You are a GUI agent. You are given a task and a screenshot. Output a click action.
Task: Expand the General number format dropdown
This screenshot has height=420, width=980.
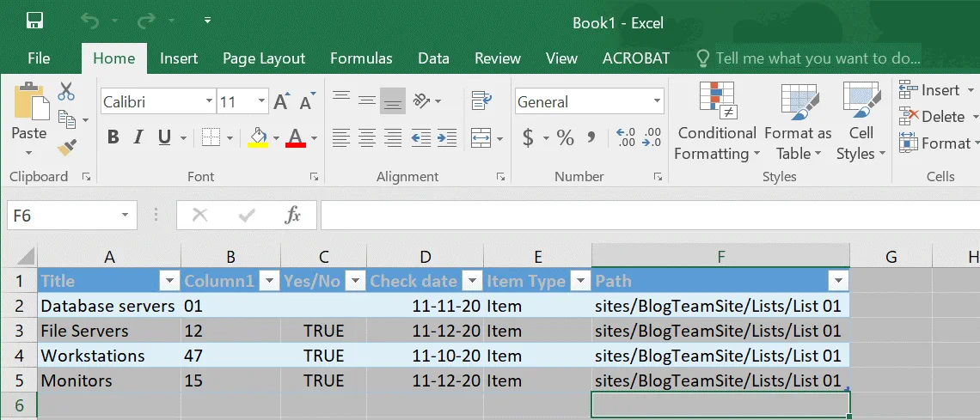tap(657, 101)
